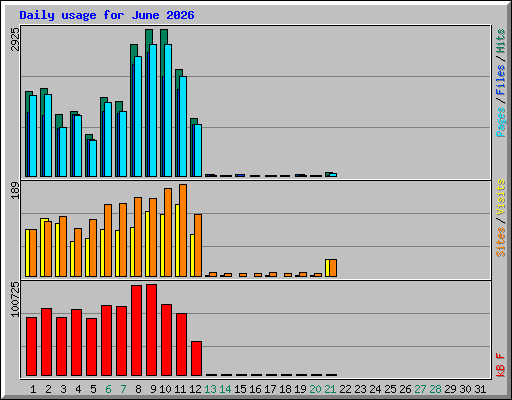
Task: Click the red KB bar for day 4
Action: click(x=76, y=342)
